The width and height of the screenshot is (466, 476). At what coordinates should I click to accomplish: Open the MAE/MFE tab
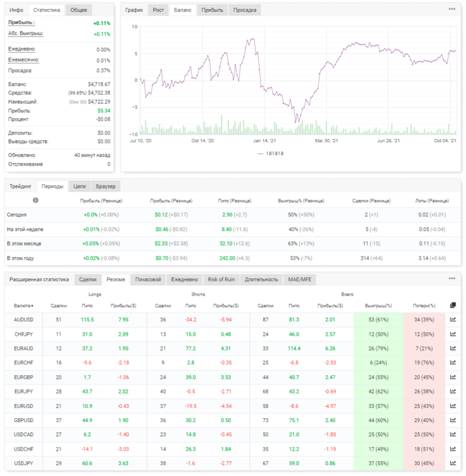[299, 279]
